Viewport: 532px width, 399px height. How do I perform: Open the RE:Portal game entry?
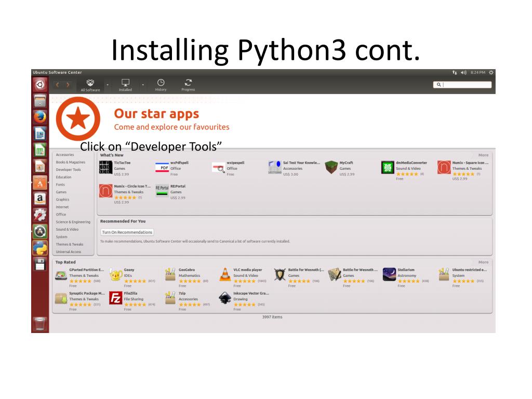pos(170,192)
